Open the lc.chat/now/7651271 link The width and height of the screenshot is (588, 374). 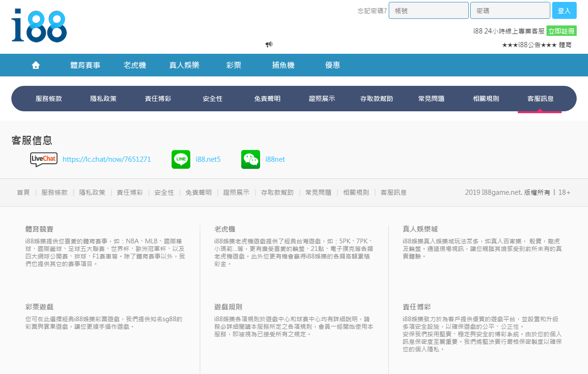[106, 159]
